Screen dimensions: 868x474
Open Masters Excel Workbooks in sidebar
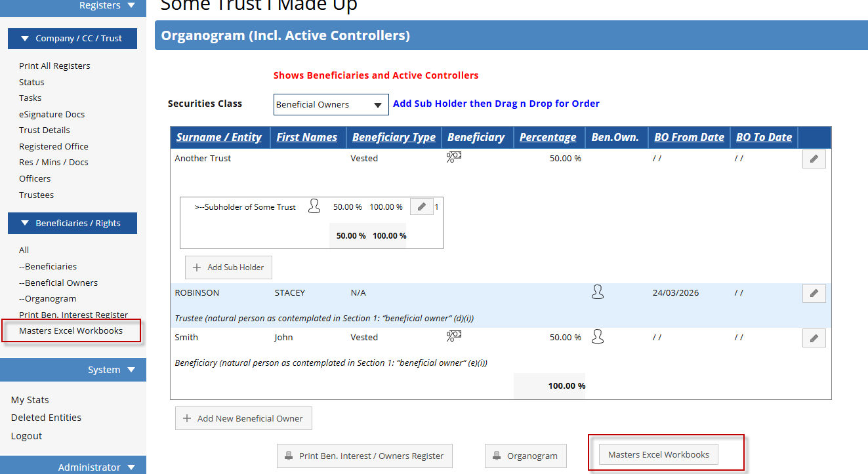click(71, 330)
